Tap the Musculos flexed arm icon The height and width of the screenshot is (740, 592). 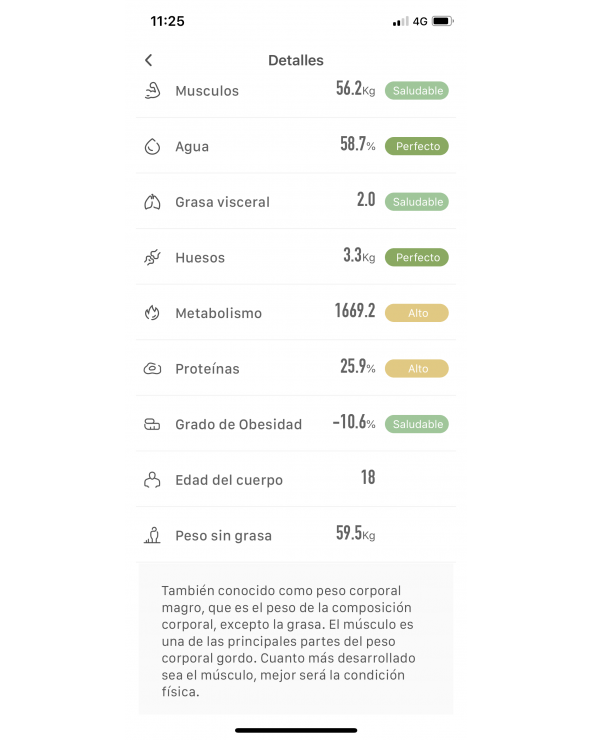[152, 90]
